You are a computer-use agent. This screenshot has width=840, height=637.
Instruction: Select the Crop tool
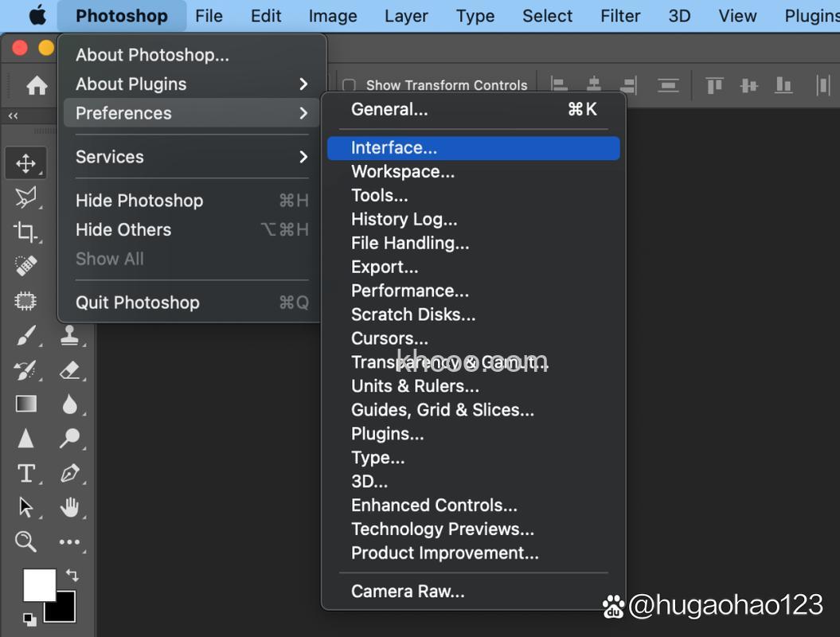point(25,232)
